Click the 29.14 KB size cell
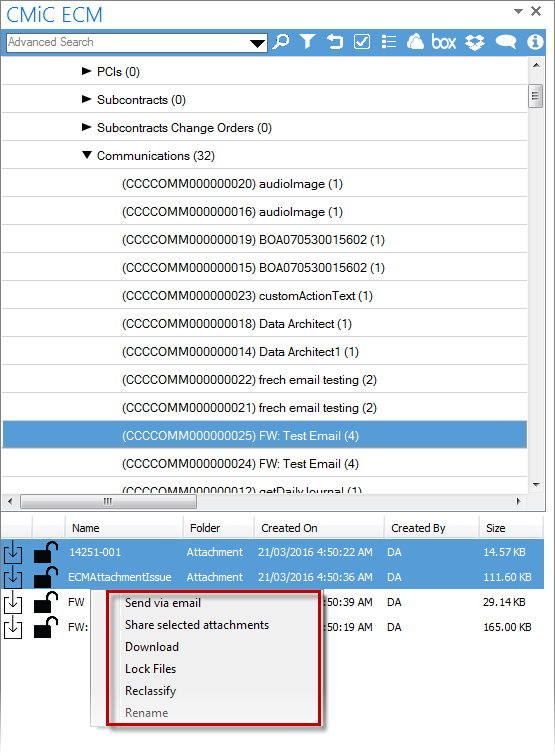This screenshot has width=555, height=756. click(x=504, y=602)
